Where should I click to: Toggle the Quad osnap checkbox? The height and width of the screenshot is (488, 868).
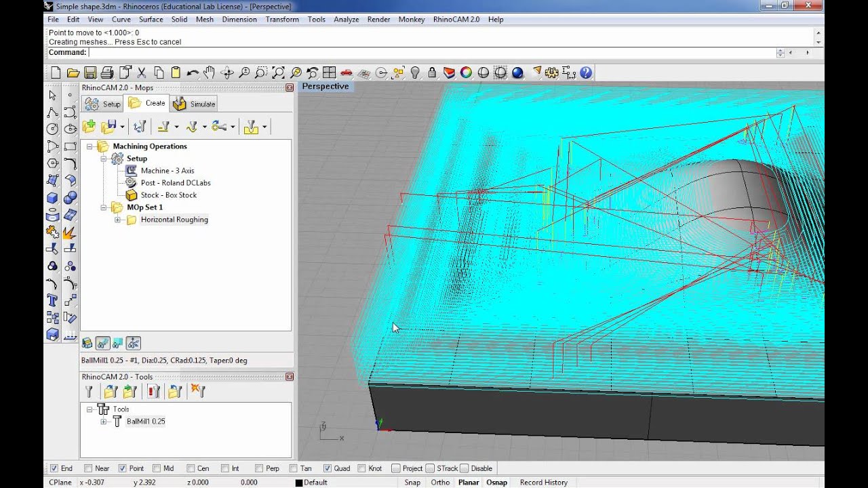tap(327, 468)
